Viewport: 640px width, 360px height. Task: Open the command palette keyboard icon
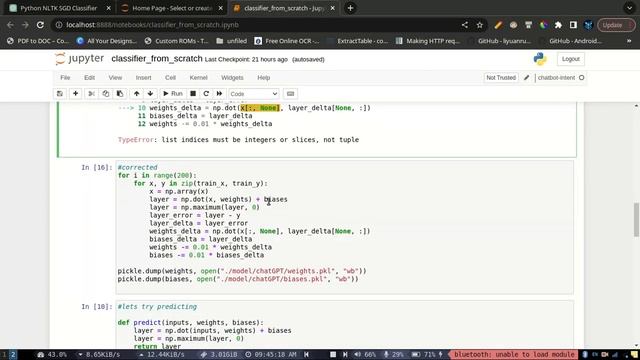290,93
